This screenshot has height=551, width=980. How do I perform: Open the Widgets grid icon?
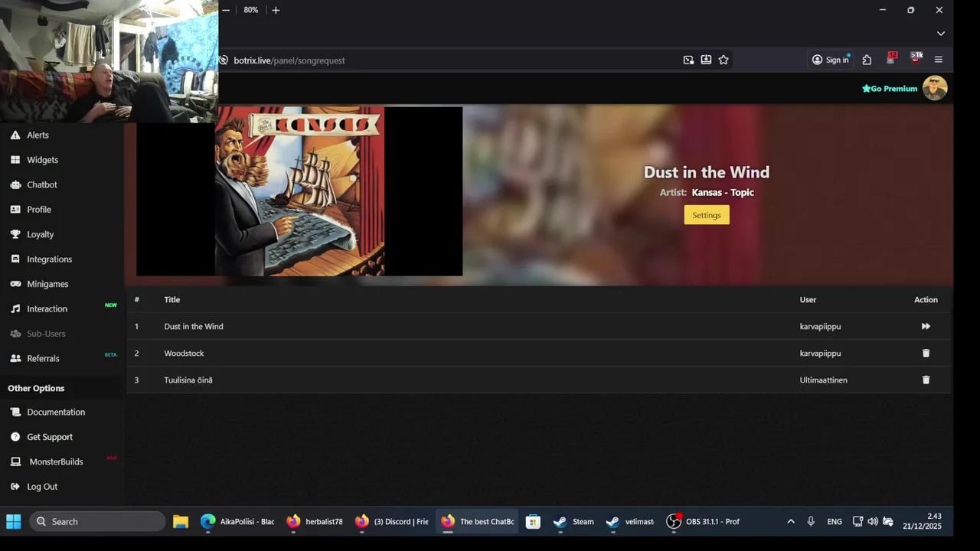coord(15,160)
